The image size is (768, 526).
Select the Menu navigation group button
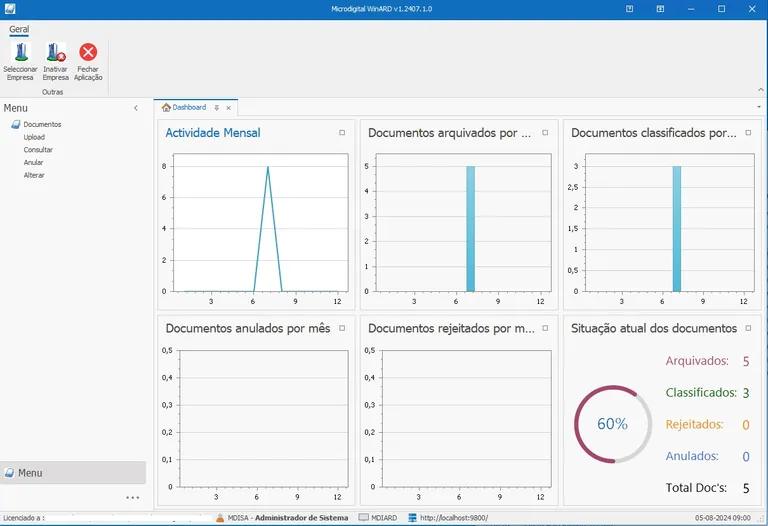[73, 473]
